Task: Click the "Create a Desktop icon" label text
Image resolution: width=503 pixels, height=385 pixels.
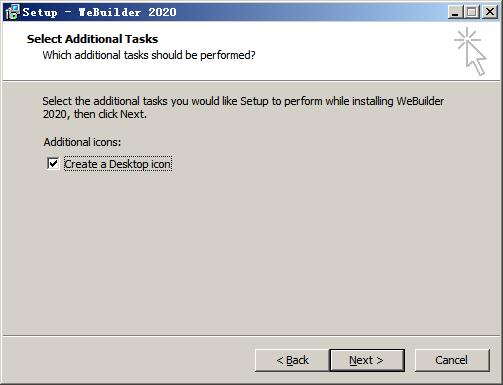Action: tap(118, 164)
